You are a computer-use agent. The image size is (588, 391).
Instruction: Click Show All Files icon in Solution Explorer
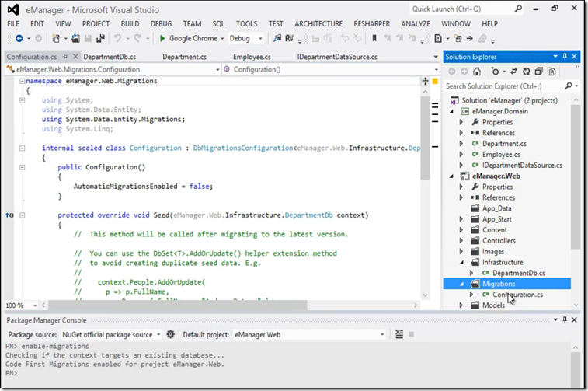coord(551,72)
